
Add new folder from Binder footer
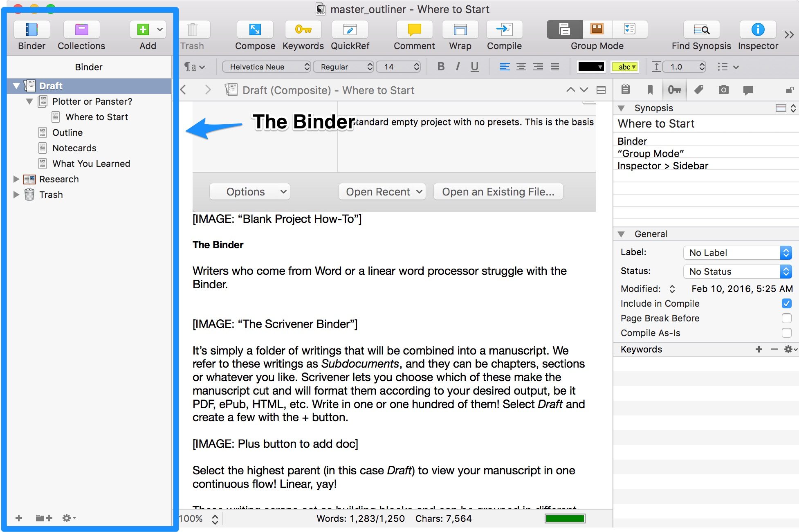[44, 518]
